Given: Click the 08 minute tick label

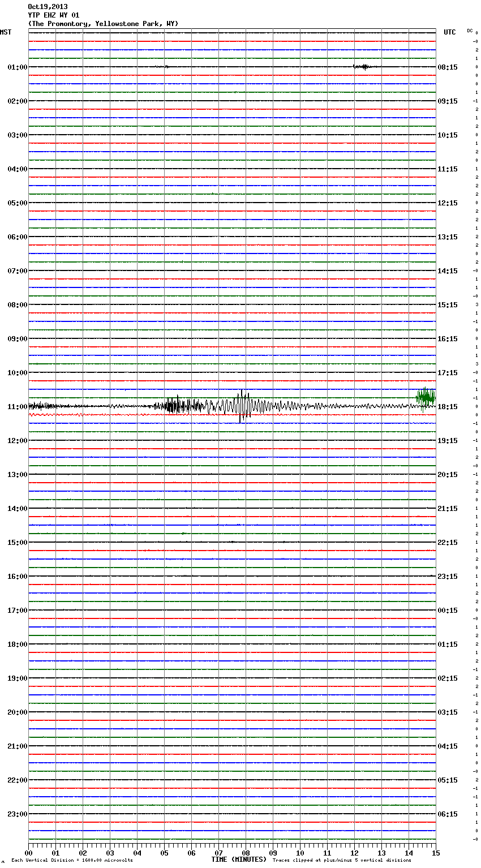Looking at the screenshot, I should pyautogui.click(x=246, y=853).
